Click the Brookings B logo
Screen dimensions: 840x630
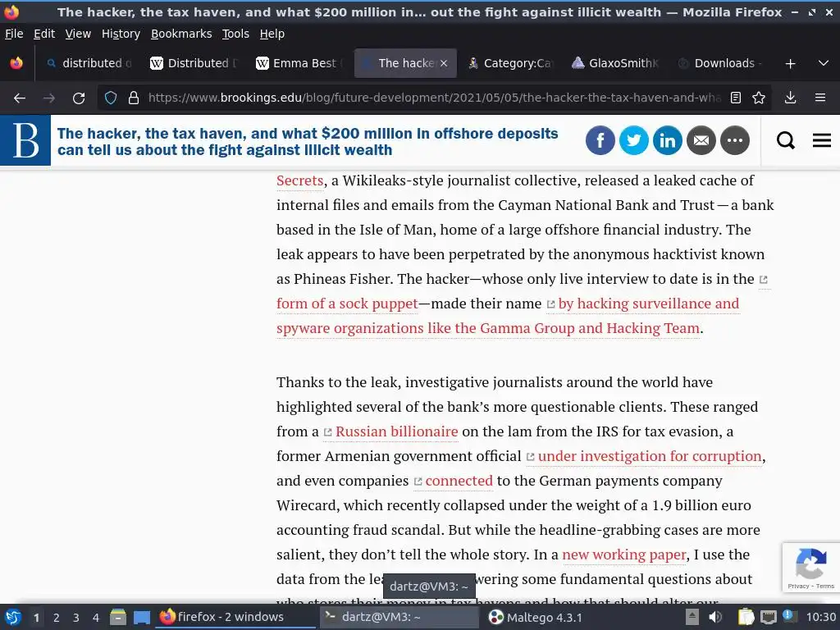(x=25, y=140)
